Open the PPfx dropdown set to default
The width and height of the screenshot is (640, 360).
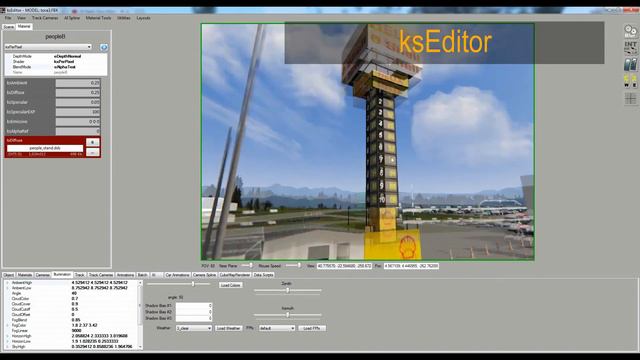[276, 328]
